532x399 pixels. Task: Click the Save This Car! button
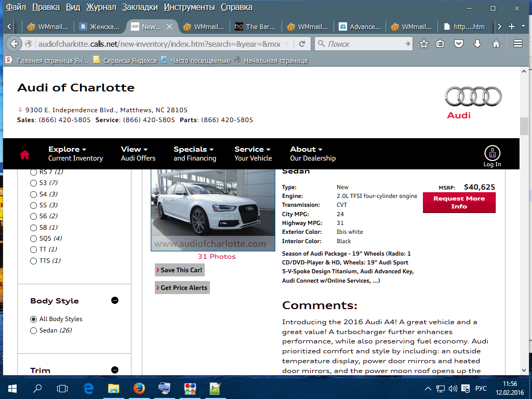[179, 270]
